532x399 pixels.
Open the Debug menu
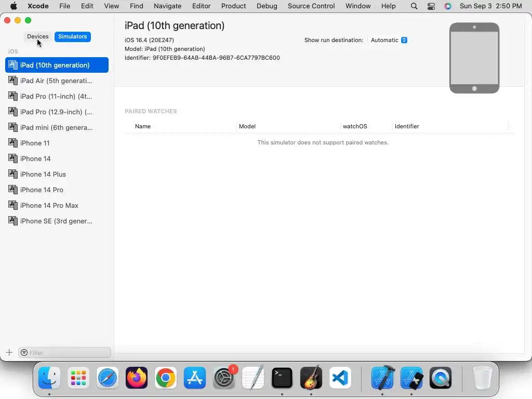[267, 6]
